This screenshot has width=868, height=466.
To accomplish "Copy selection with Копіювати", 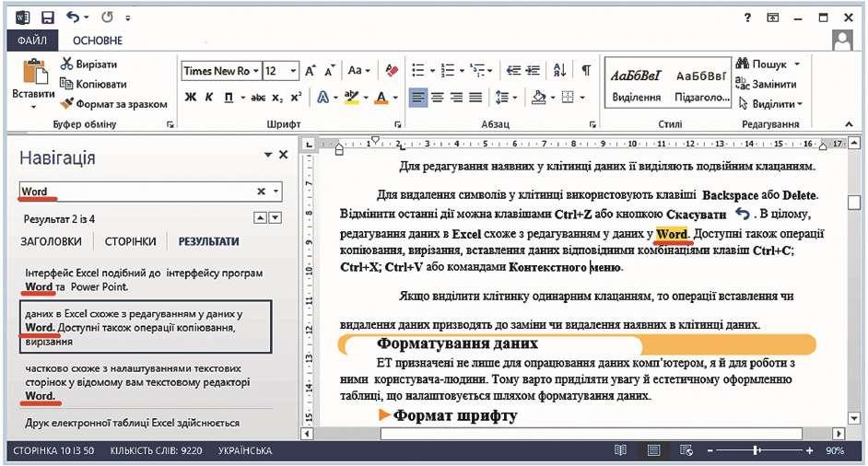I will (94, 84).
